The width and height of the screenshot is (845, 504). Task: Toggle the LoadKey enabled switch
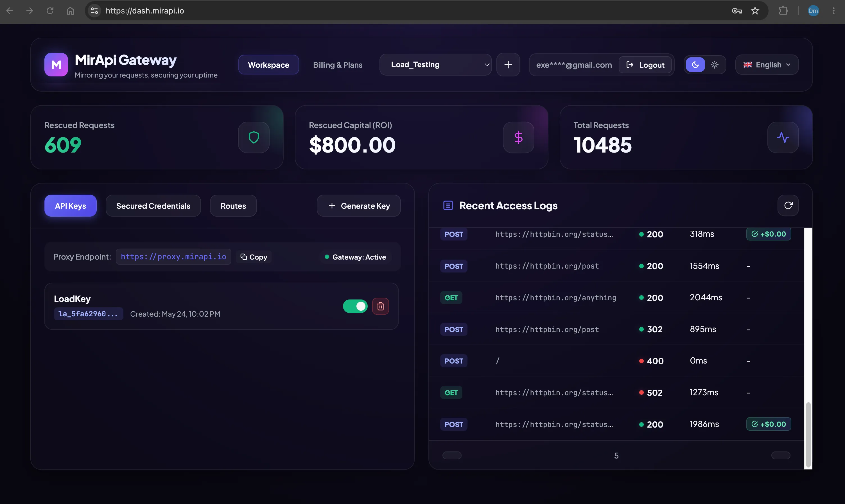[355, 306]
